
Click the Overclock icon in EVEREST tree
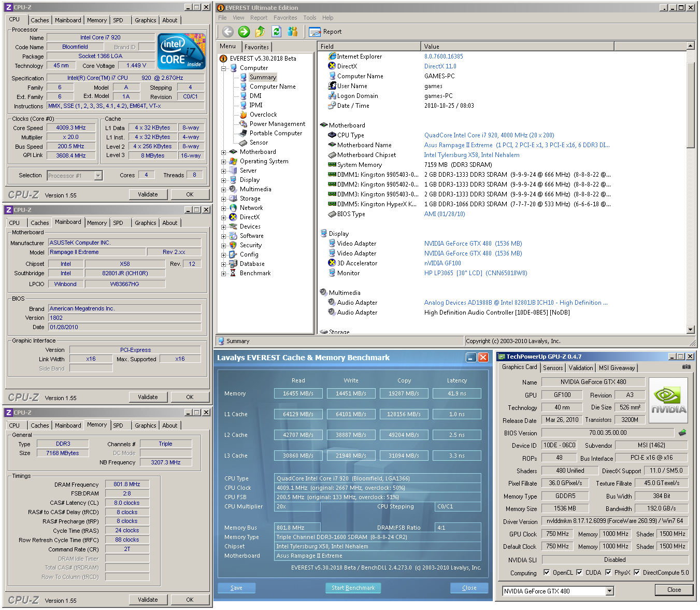click(x=243, y=115)
